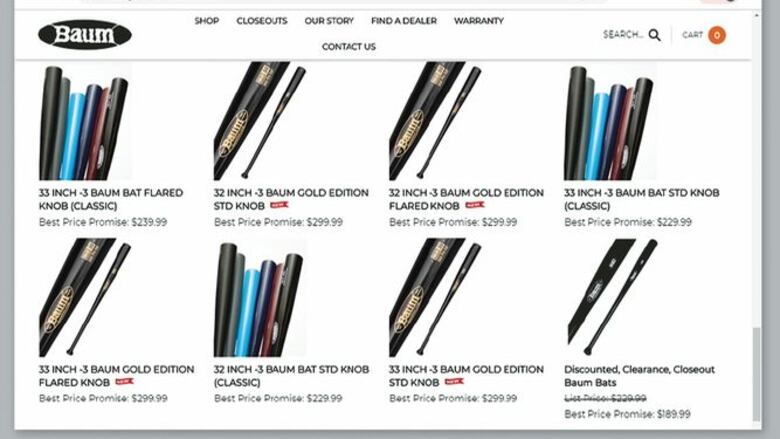
Task: Open 33 INCH BAT STD KNOB (CLASSIC) thumbnail
Action: point(609,121)
